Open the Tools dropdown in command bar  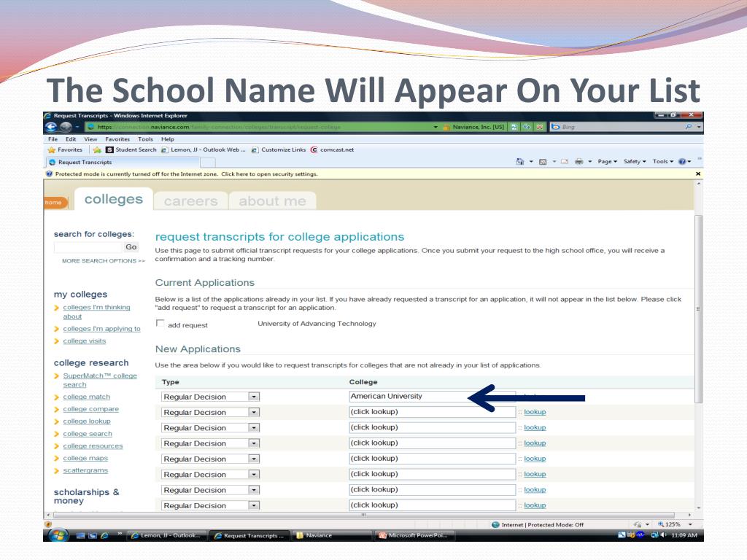[662, 162]
